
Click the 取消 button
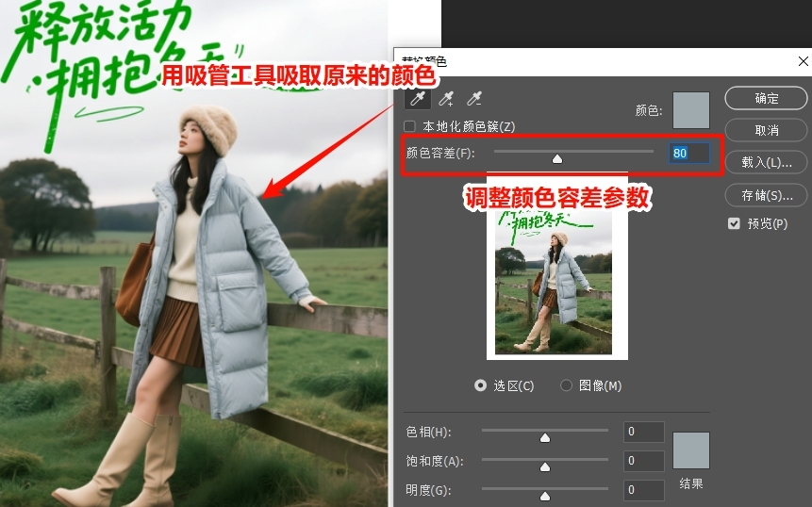(766, 130)
